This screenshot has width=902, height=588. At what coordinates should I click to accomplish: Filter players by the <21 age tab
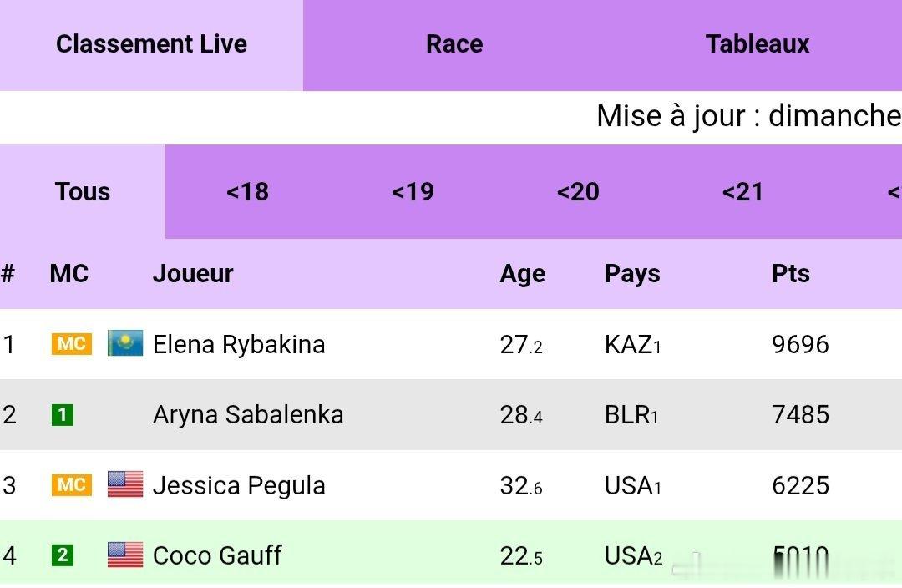742,191
